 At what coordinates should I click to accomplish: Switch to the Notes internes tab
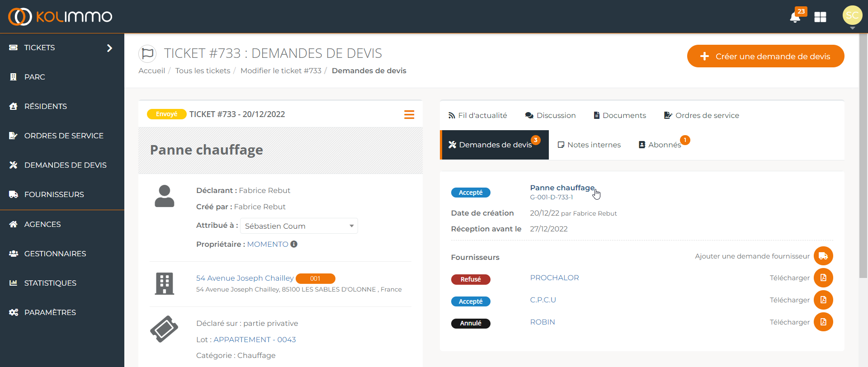pos(589,145)
